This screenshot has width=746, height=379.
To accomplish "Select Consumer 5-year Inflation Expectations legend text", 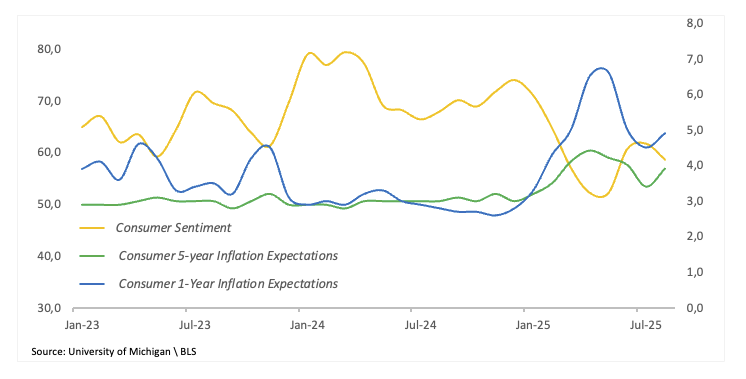I will point(228,256).
